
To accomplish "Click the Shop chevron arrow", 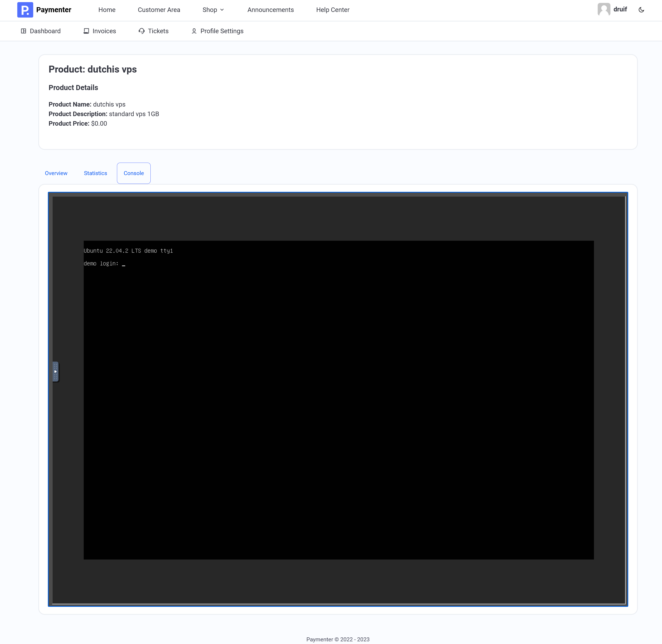I will (x=222, y=10).
